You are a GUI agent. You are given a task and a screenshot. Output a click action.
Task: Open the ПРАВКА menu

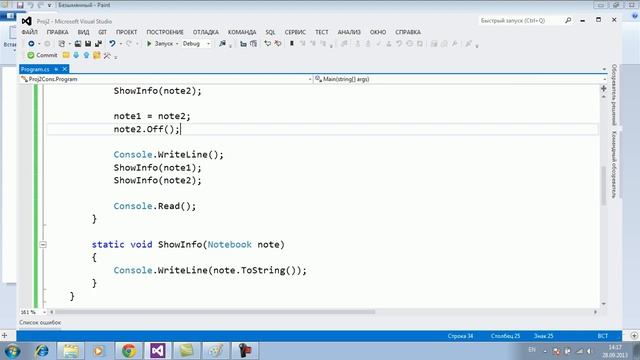click(58, 32)
